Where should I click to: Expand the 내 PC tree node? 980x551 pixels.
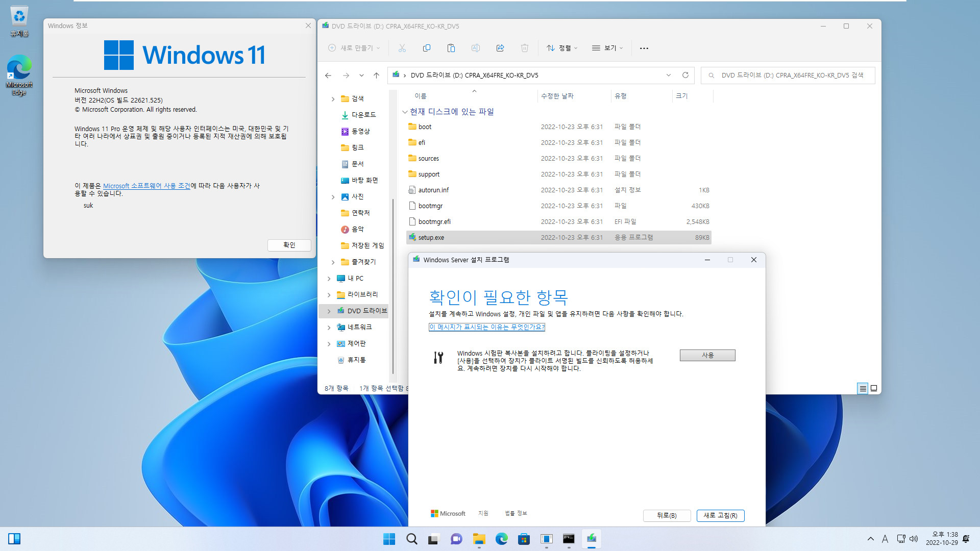tap(329, 279)
